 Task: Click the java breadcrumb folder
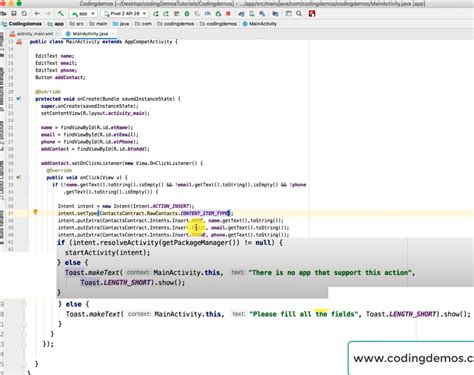pyautogui.click(x=121, y=24)
